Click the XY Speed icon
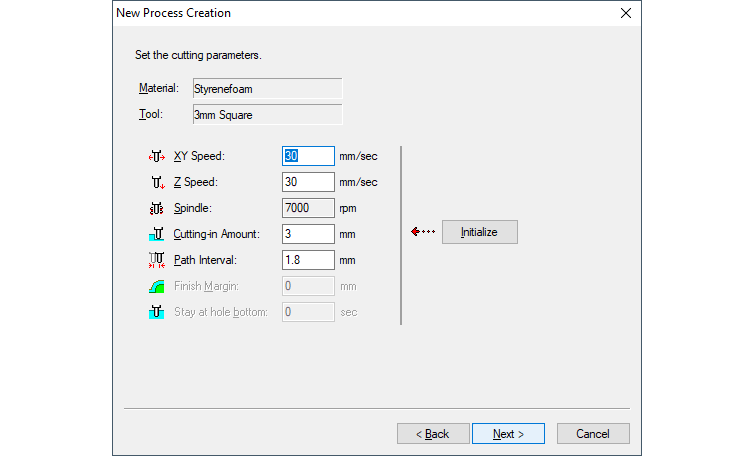The height and width of the screenshot is (456, 754). (155, 156)
